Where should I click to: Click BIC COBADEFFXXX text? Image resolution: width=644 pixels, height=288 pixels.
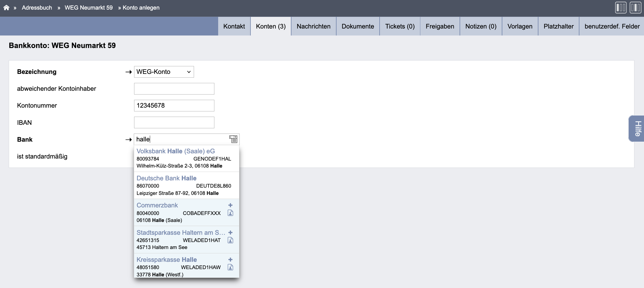coord(202,213)
